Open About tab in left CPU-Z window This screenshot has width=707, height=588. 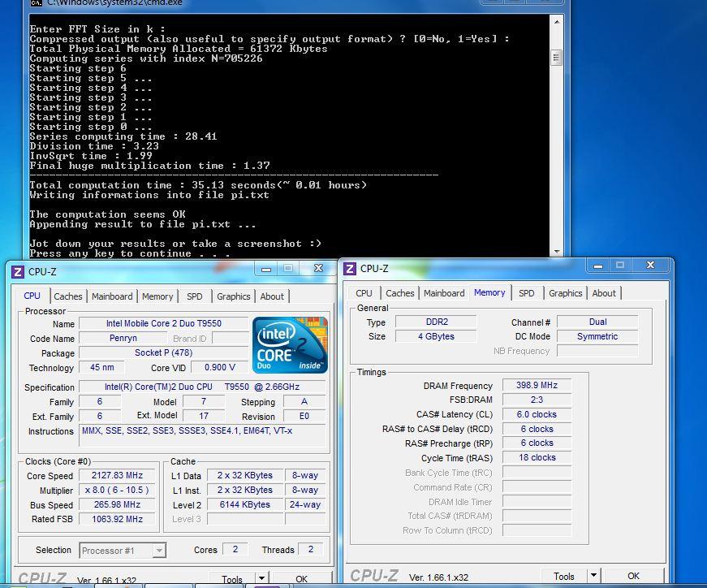tap(272, 296)
